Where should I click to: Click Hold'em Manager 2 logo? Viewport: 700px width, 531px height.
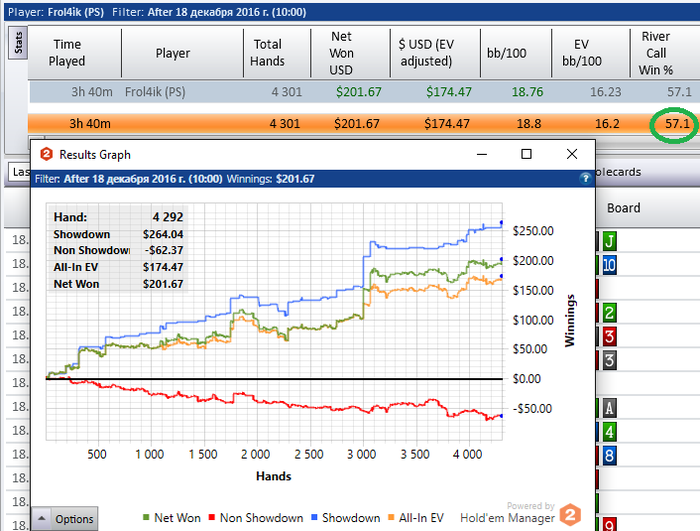pyautogui.click(x=570, y=514)
